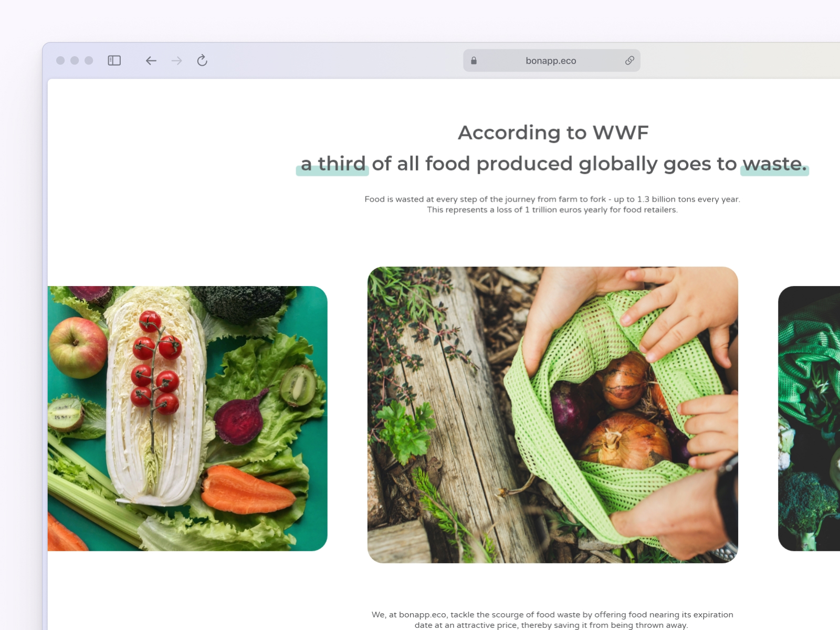Click the padlock icon in address bar
Image resolution: width=840 pixels, height=630 pixels.
pos(474,60)
